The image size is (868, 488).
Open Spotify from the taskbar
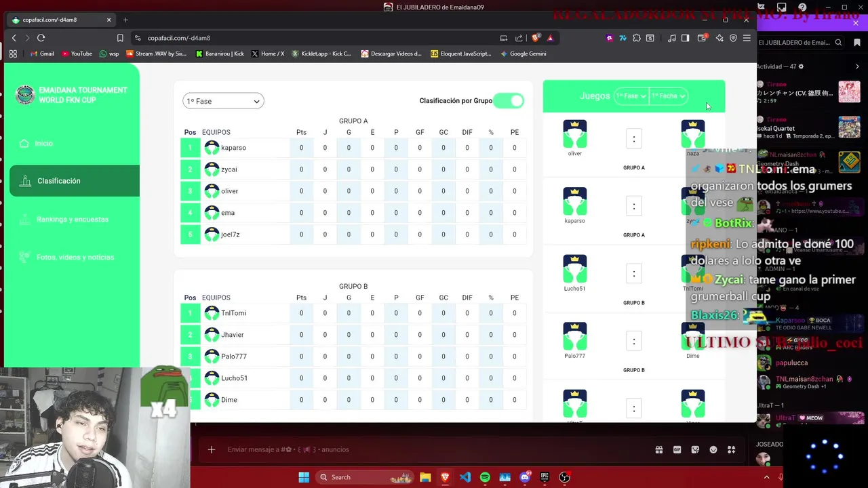point(485,477)
